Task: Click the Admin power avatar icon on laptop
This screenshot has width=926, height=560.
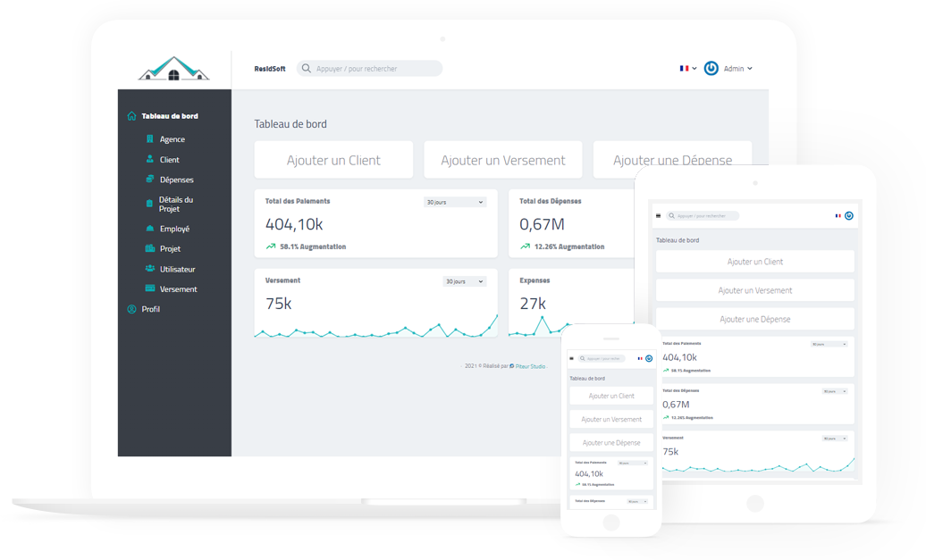Action: click(x=711, y=69)
